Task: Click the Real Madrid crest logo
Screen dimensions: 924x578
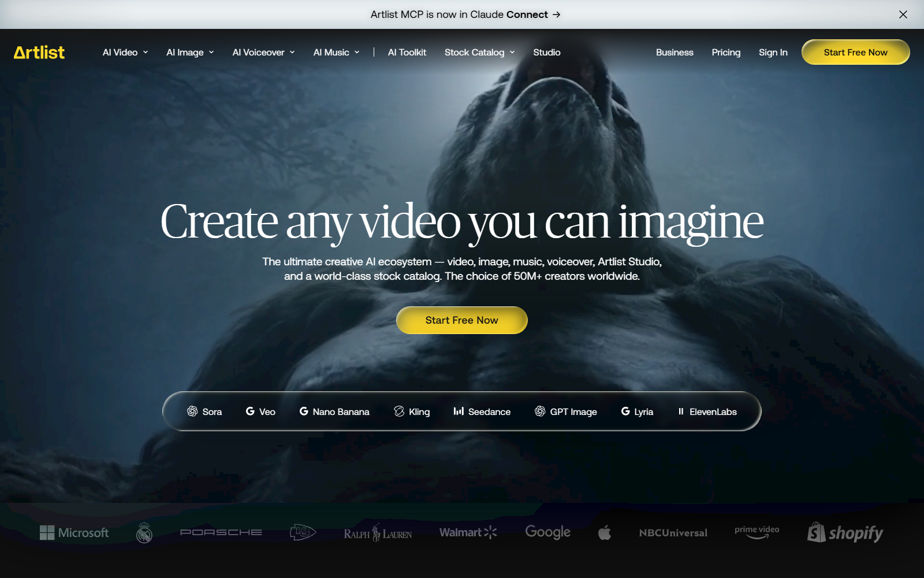Action: coord(144,532)
